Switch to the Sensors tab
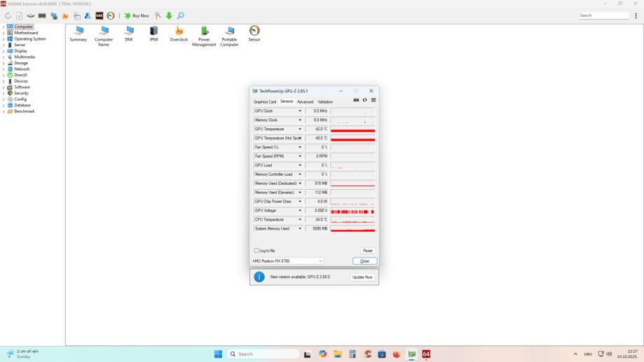The image size is (644, 362). pos(287,102)
